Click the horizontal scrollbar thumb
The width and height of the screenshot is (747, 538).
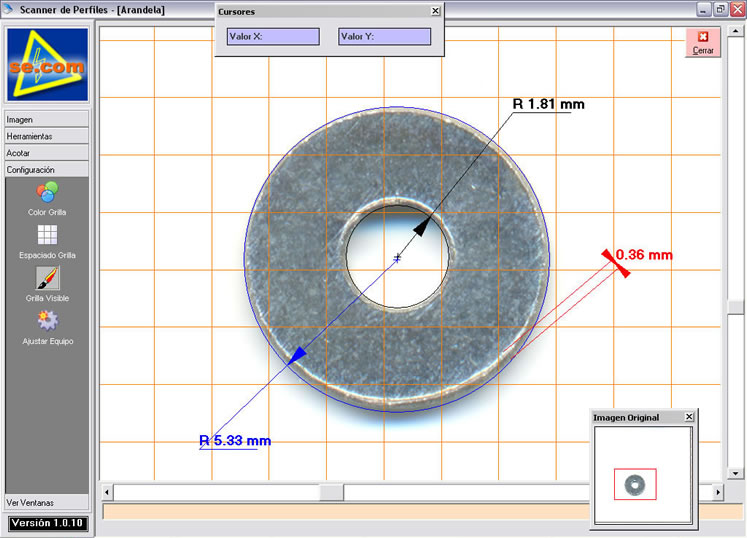pyautogui.click(x=331, y=493)
